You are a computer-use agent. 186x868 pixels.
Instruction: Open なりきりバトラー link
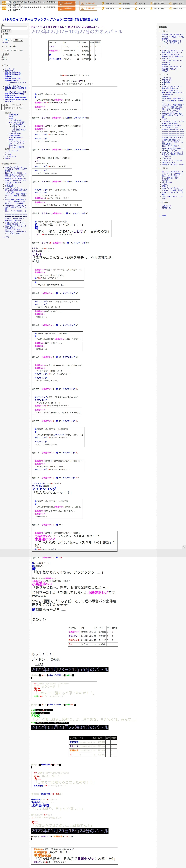15,134
